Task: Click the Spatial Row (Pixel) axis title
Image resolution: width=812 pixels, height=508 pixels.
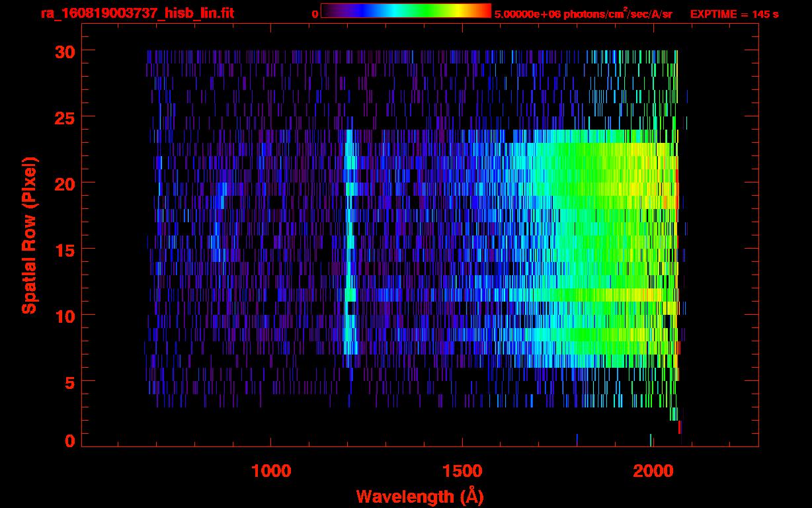Action: pos(30,235)
